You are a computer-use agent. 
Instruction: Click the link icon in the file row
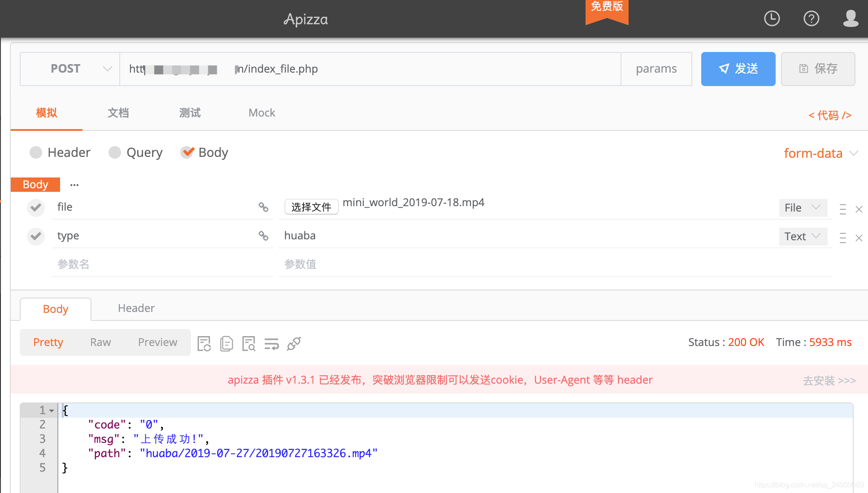(x=263, y=207)
